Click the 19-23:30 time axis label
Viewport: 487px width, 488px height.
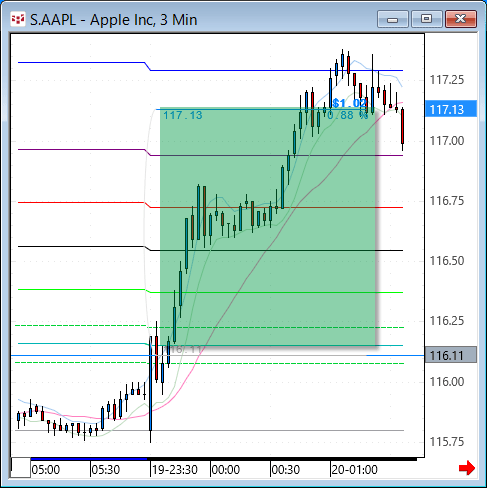pos(175,470)
